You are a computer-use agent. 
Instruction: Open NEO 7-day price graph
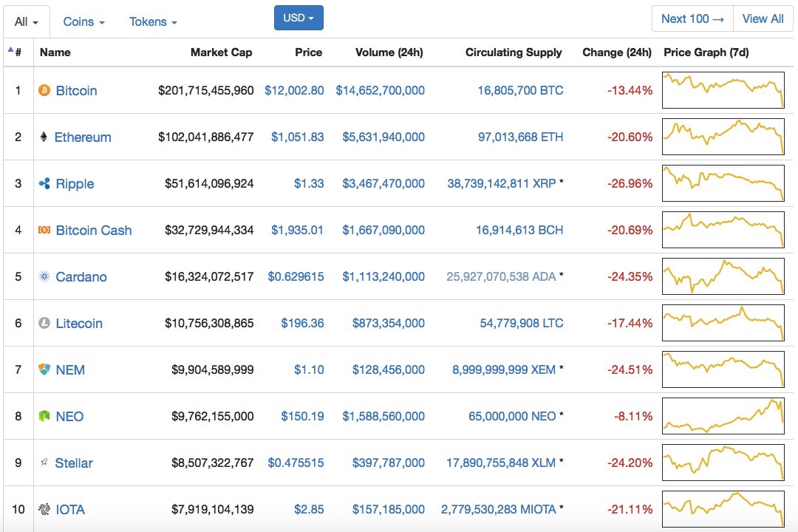(723, 416)
